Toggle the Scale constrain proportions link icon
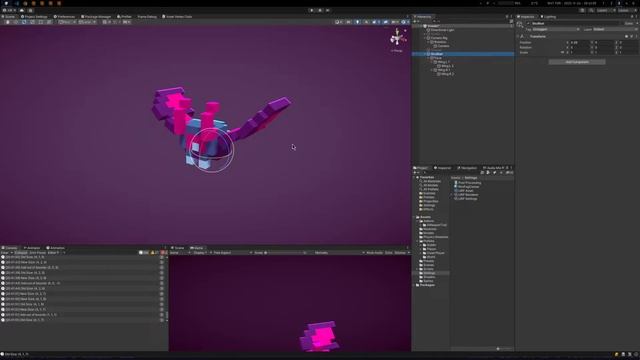Screen dimensions: 640x360 [x=562, y=52]
